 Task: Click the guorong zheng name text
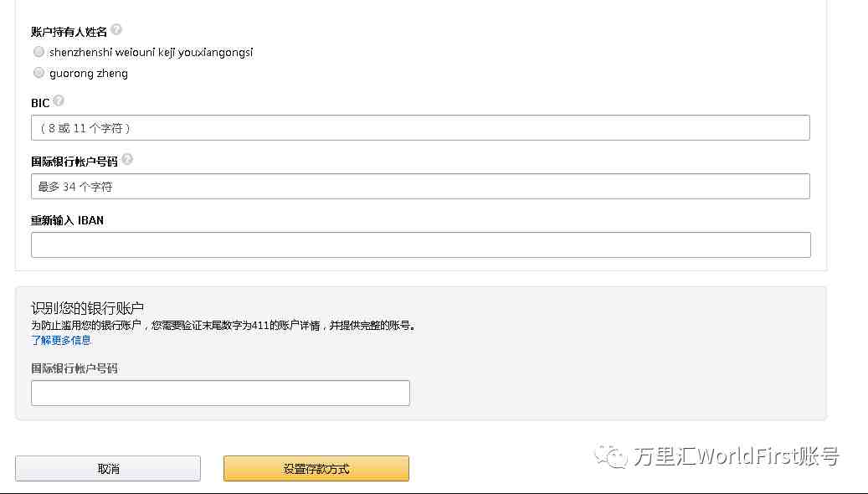(x=89, y=73)
